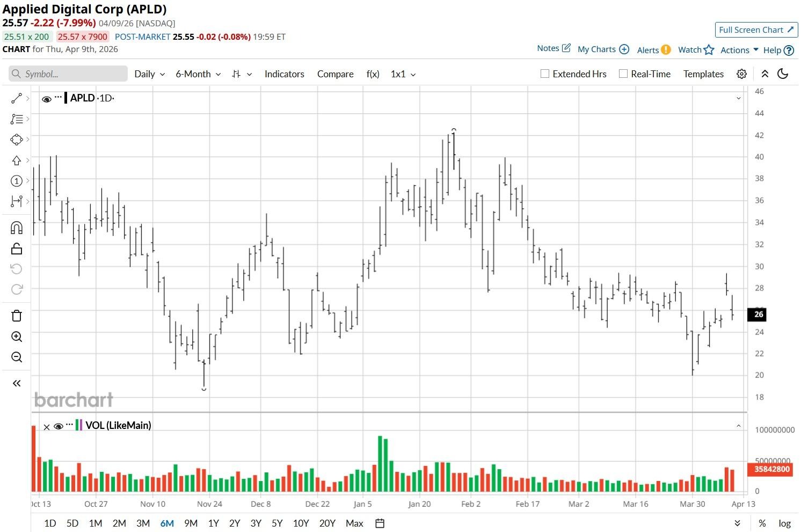Screen dimensions: 801x532
Task: Open APLD series more options
Action: click(x=59, y=97)
